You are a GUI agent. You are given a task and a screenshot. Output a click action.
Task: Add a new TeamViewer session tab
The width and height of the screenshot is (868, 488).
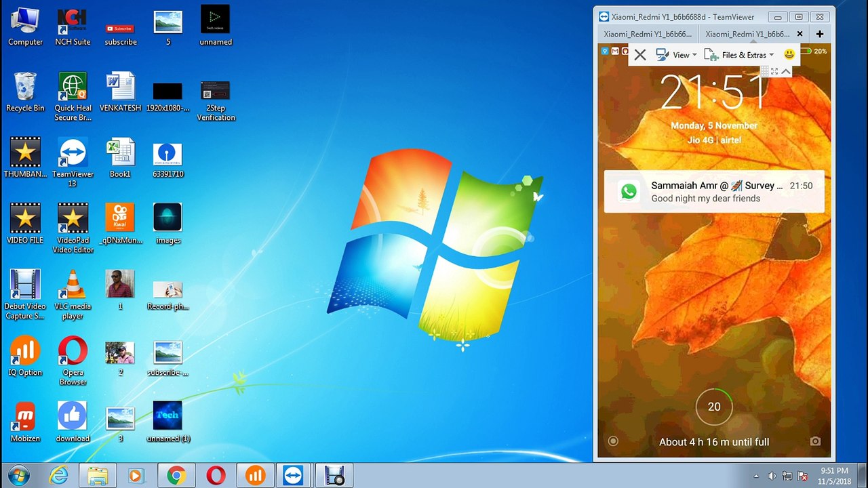[x=820, y=34]
